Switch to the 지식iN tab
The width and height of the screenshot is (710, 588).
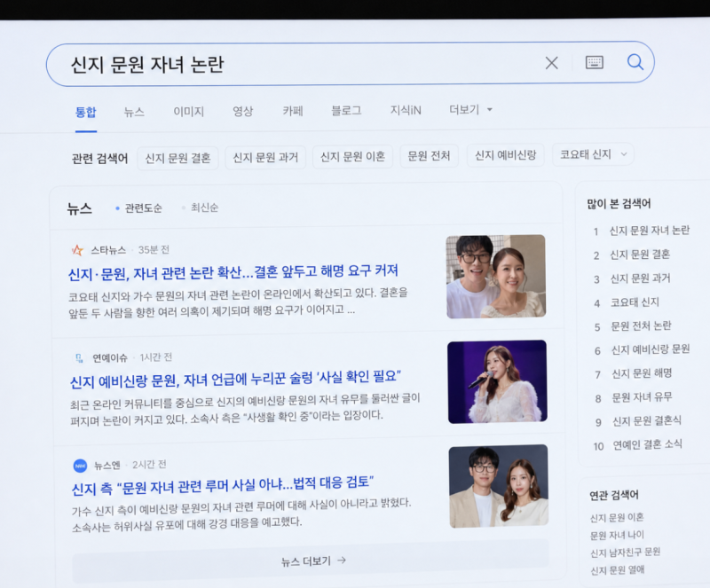point(406,110)
